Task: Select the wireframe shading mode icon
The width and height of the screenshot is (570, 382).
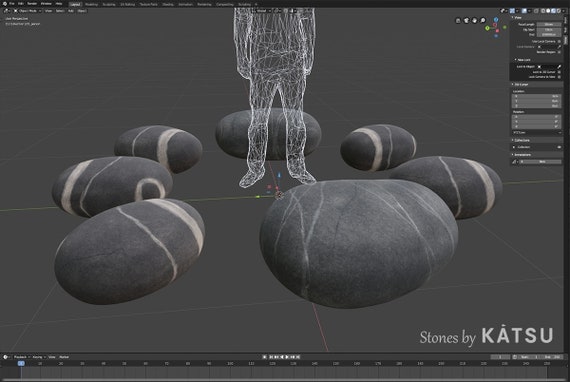Action: (x=543, y=11)
